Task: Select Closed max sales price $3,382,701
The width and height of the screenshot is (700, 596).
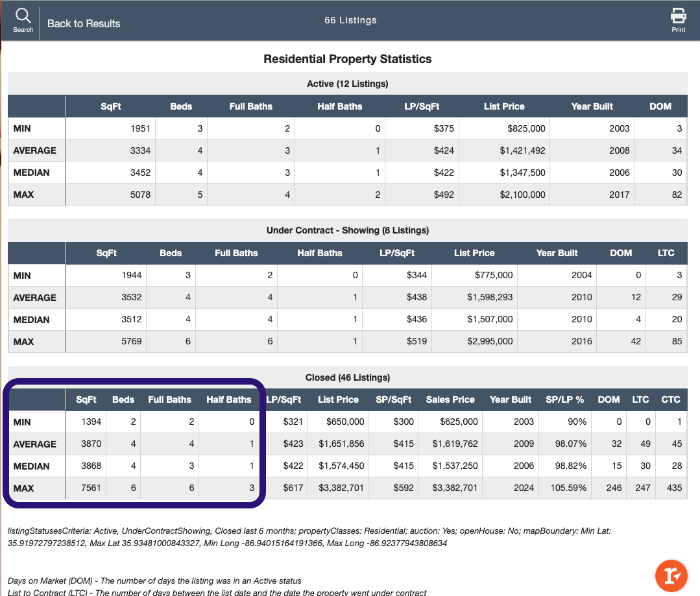Action: (455, 488)
